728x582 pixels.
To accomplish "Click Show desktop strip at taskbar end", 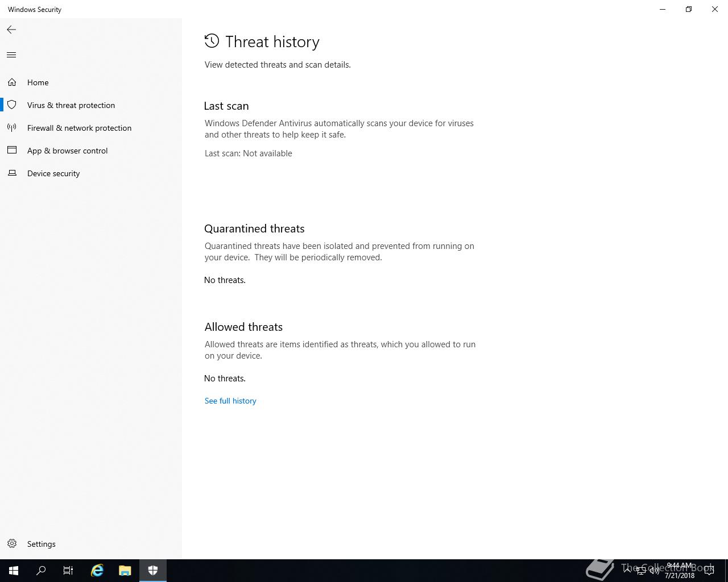I will tap(726, 571).
